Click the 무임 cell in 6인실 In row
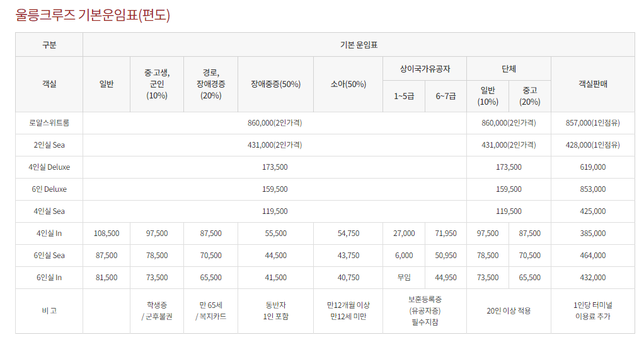 404,278
